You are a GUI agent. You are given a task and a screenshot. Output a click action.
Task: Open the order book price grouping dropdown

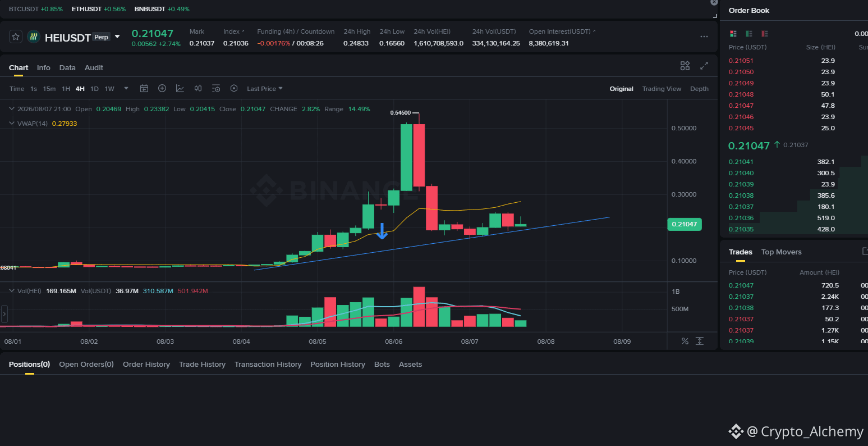[x=861, y=34]
